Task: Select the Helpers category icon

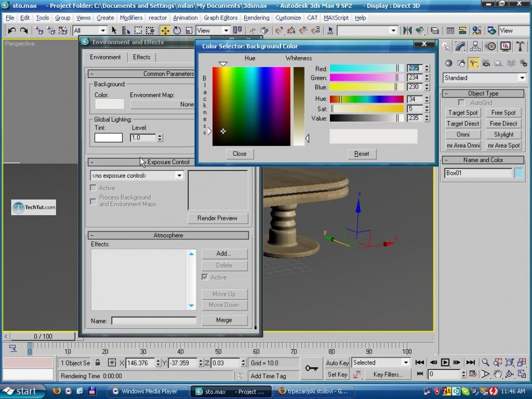Action: point(498,63)
